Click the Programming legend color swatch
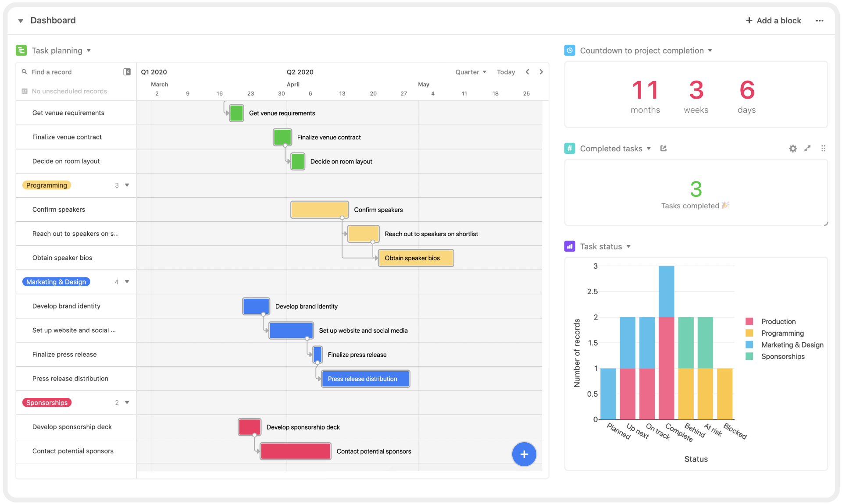842x504 pixels. point(749,333)
